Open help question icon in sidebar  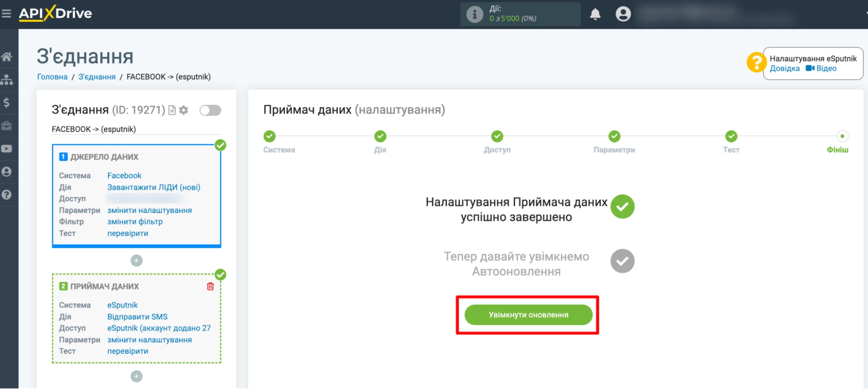point(7,195)
